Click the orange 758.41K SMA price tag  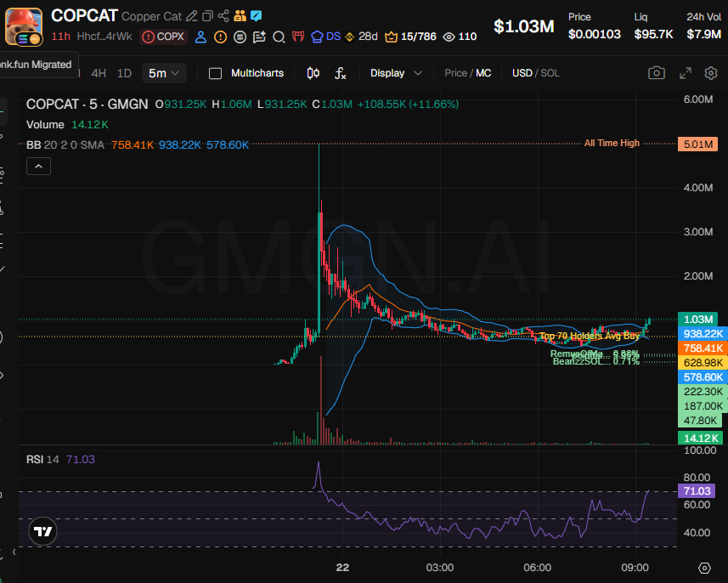[x=703, y=348]
